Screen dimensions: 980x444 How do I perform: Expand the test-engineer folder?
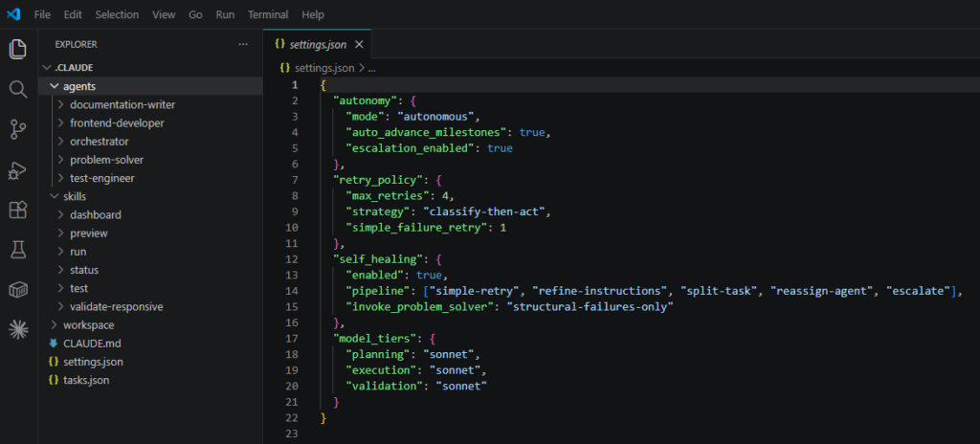60,178
